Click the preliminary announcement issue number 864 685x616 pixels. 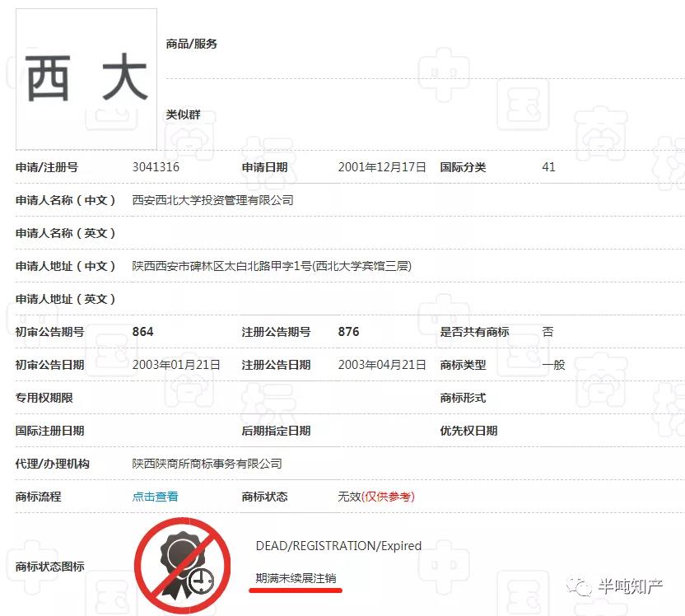(142, 332)
